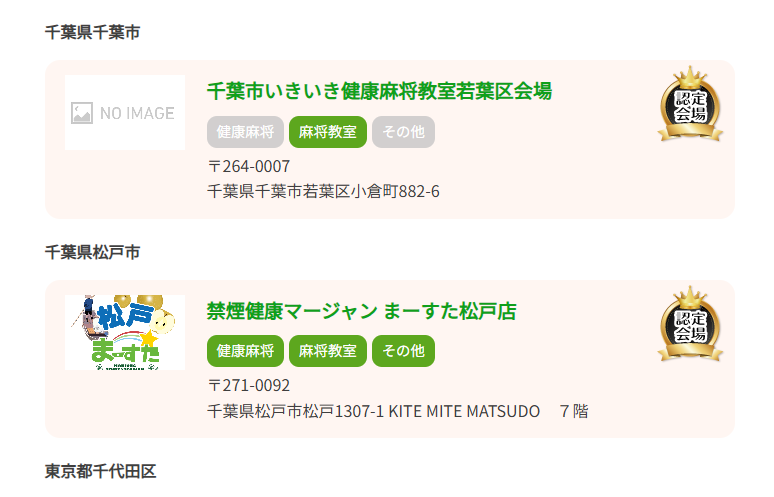Click the NO IMAGE picture icon

[x=82, y=113]
